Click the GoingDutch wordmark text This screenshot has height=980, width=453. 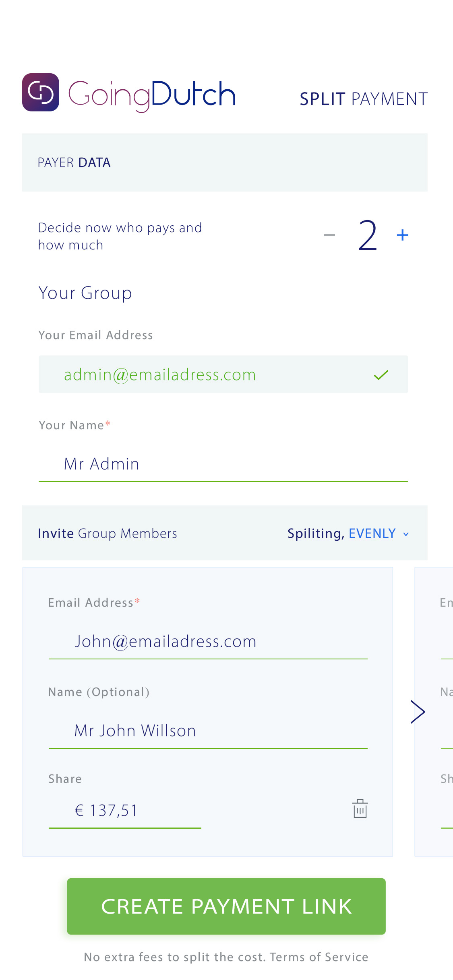click(152, 95)
